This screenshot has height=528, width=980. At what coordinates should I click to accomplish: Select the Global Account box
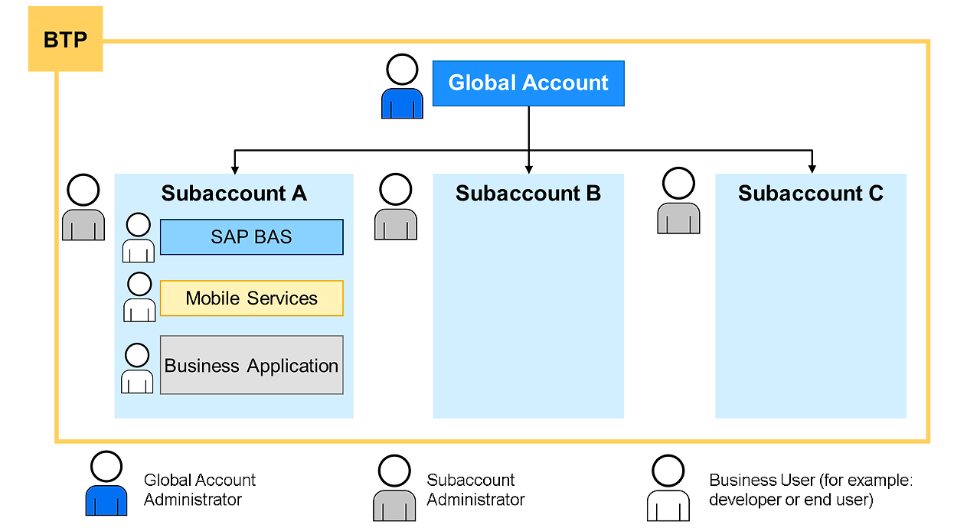[x=528, y=83]
